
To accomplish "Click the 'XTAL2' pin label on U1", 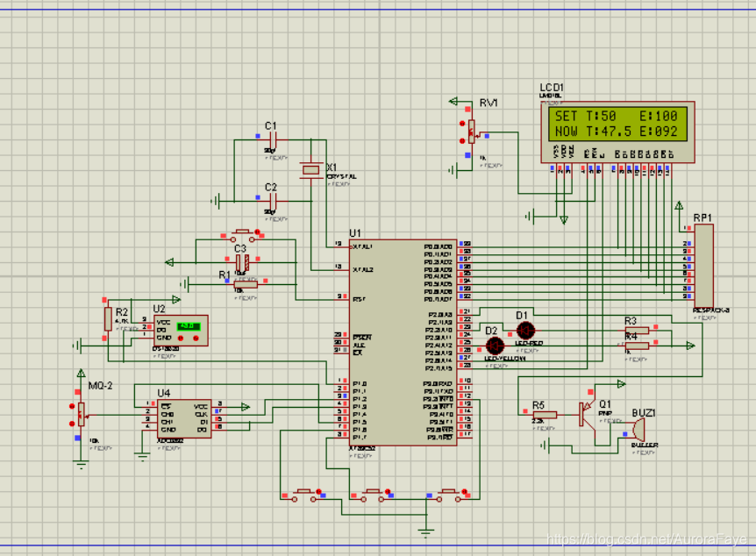I will tap(363, 269).
